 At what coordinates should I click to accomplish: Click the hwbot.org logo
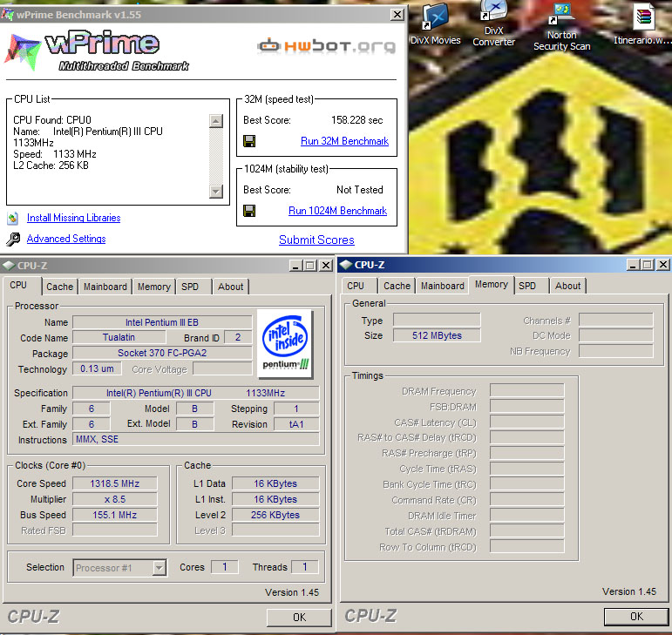327,46
